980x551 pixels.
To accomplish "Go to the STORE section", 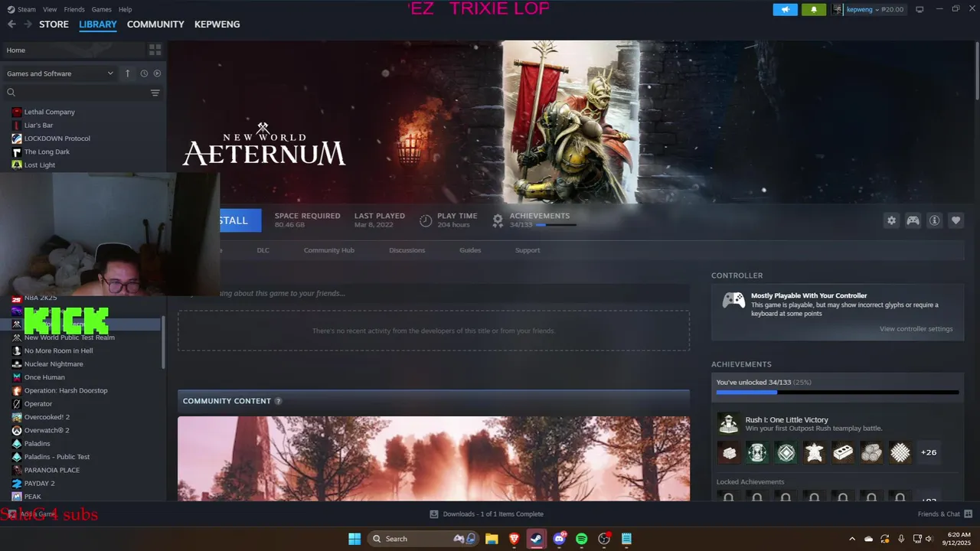I will [x=54, y=24].
